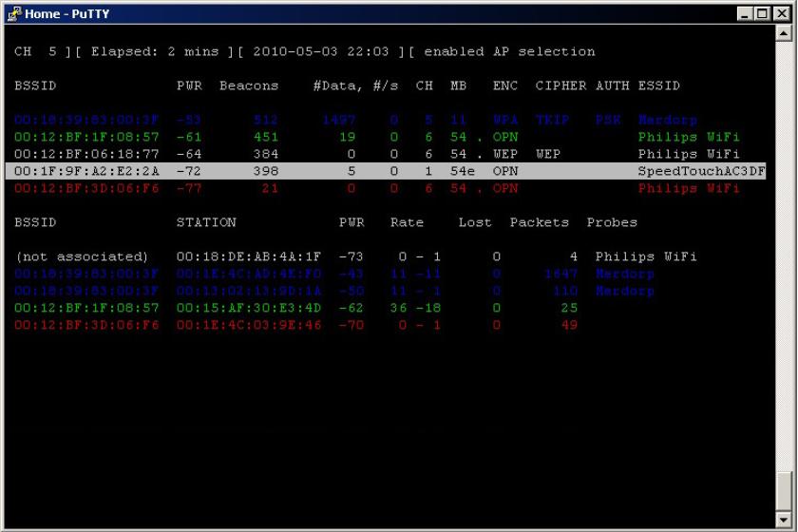Click red station 00:1E:4C:03:9E:46
798x532 pixels.
coord(249,325)
